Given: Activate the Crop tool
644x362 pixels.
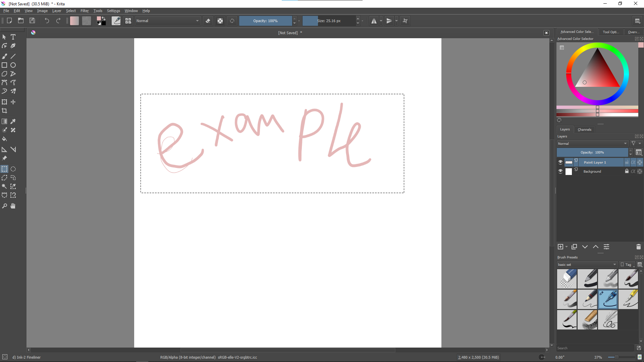Looking at the screenshot, I should [4, 111].
